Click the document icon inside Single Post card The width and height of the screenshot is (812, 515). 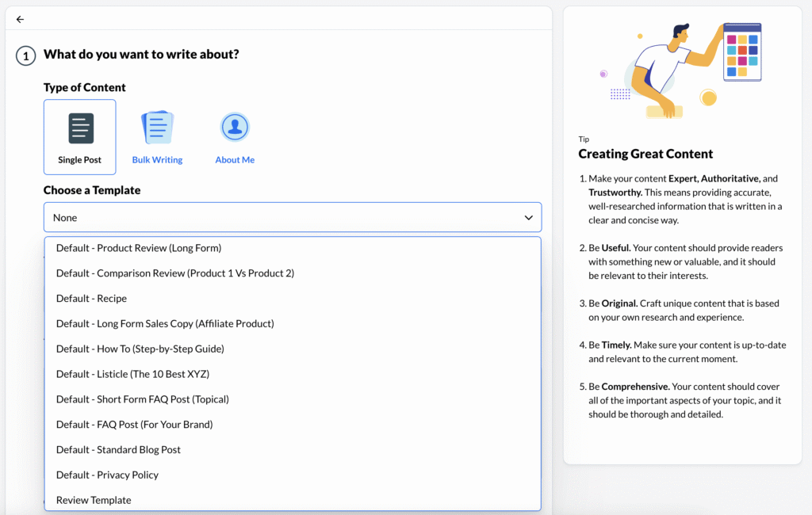click(x=79, y=127)
